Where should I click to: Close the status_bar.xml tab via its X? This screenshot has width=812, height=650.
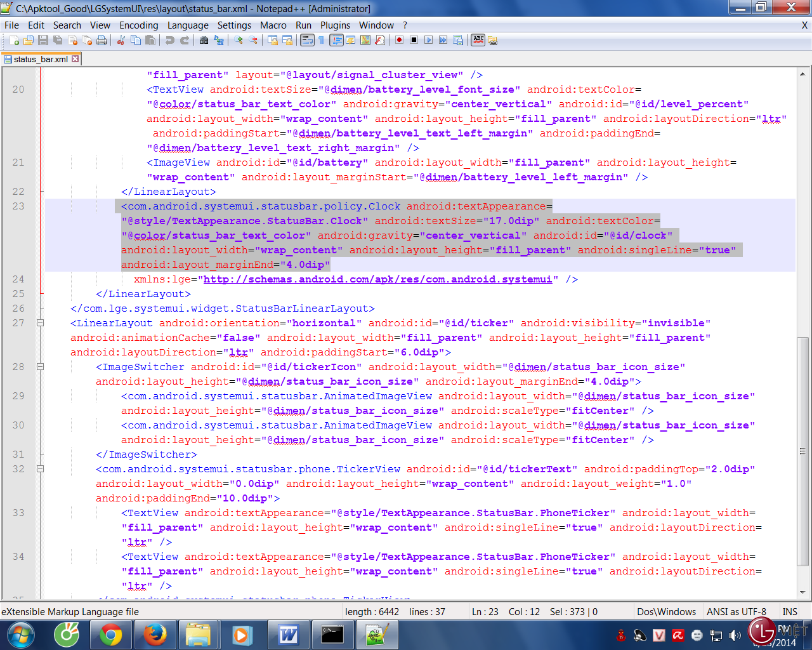pos(75,58)
